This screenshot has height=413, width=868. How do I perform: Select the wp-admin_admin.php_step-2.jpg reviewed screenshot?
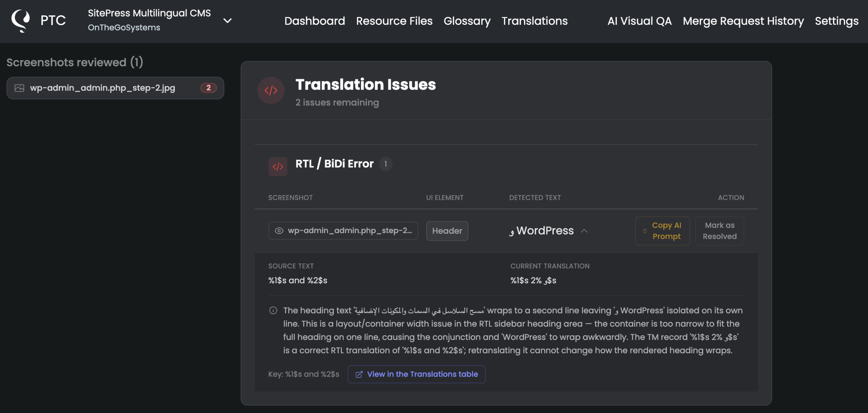(x=115, y=88)
